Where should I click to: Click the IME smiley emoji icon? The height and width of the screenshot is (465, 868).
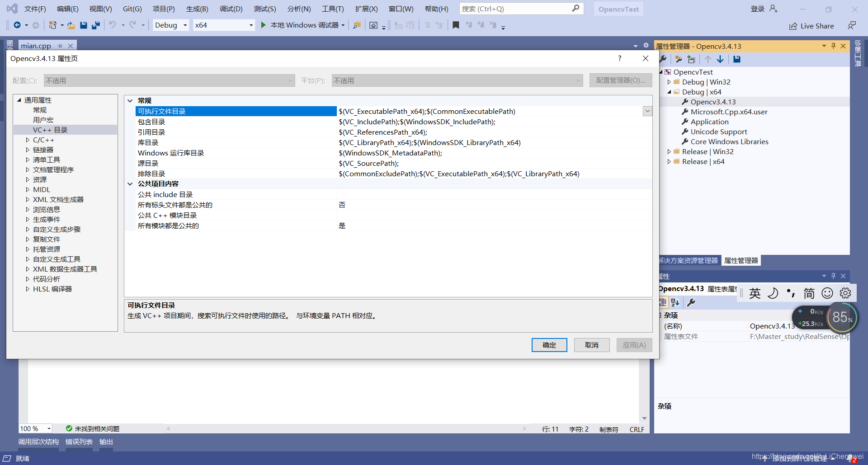(827, 293)
